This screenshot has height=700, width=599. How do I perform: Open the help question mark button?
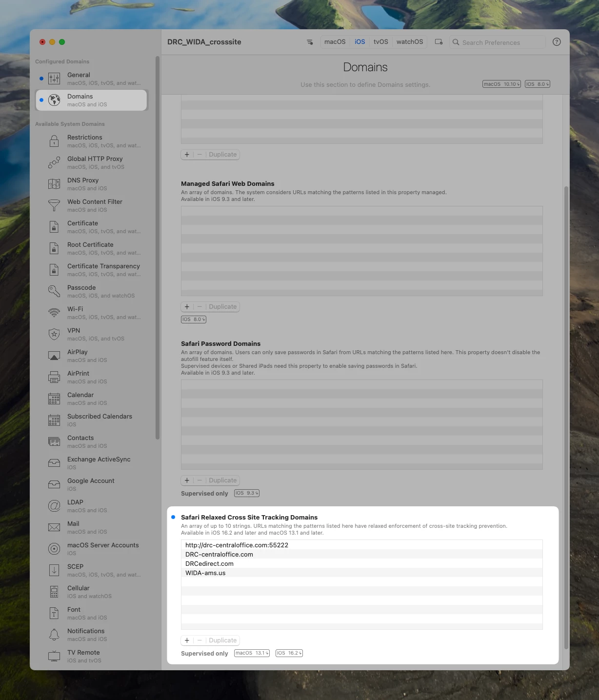click(557, 42)
